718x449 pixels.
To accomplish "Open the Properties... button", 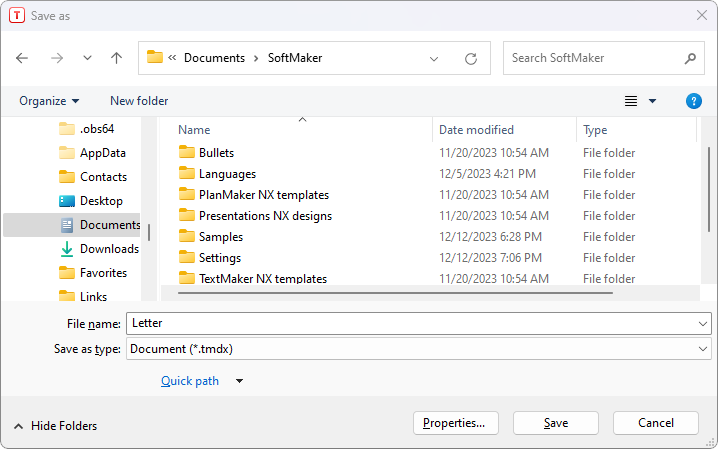I will (456, 423).
